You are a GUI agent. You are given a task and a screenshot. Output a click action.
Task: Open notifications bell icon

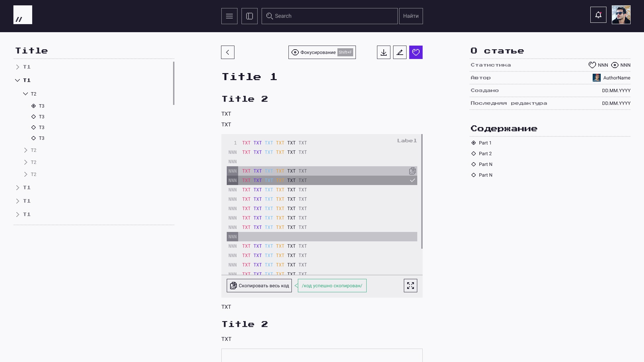(598, 15)
